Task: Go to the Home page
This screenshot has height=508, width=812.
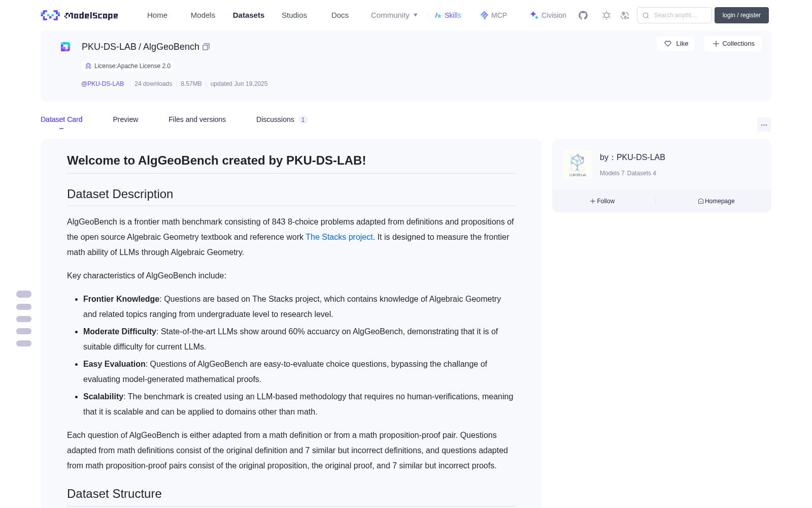Action: (x=157, y=15)
